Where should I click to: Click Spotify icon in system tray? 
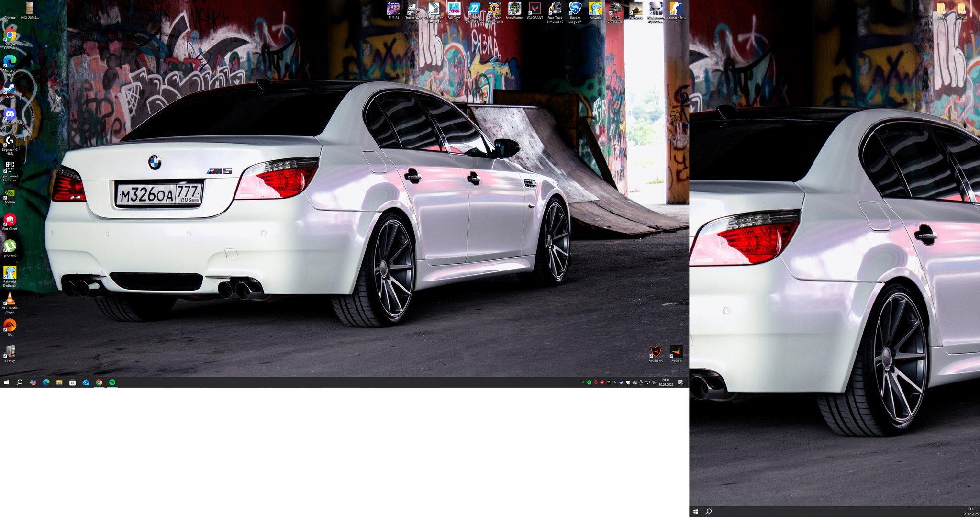(589, 382)
